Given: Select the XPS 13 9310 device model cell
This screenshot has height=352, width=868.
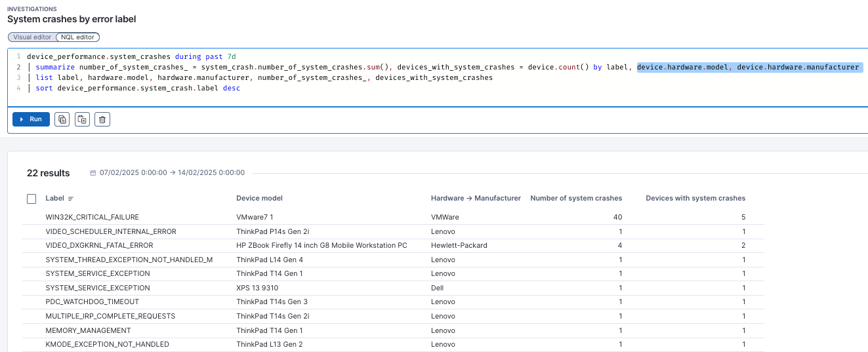Looking at the screenshot, I should tap(258, 288).
